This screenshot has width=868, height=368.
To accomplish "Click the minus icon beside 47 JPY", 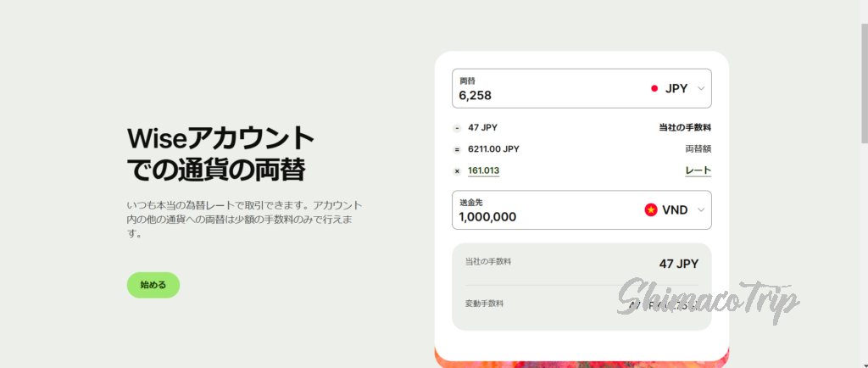I will (x=457, y=128).
